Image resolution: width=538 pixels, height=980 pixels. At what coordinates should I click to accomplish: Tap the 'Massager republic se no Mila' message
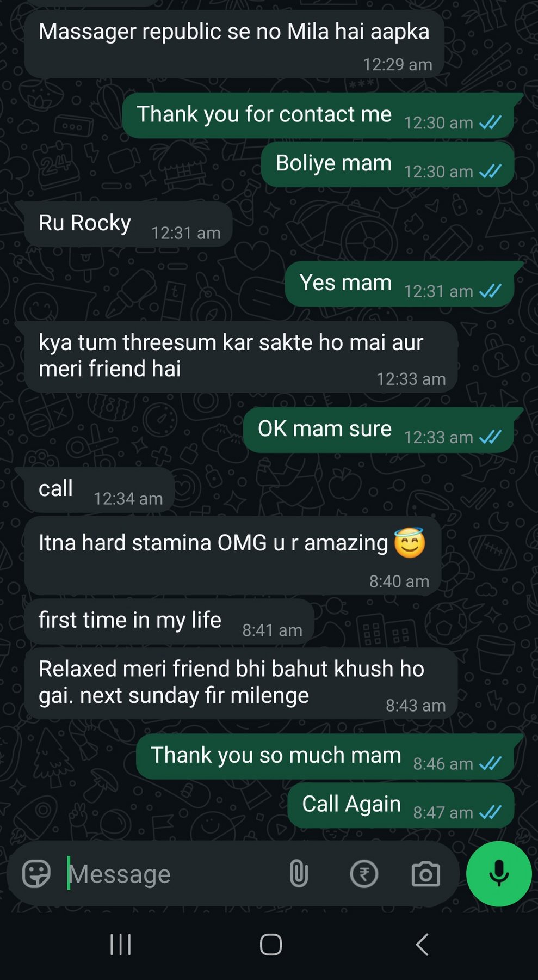(x=234, y=44)
